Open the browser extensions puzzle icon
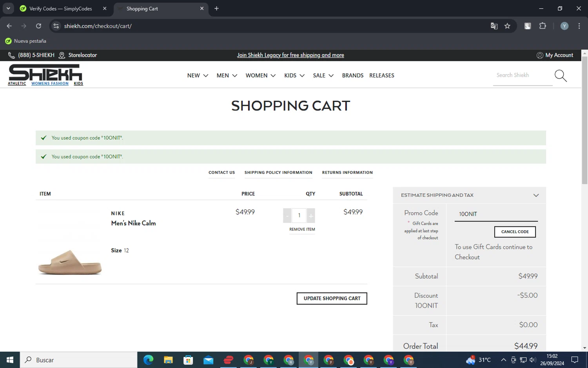 pyautogui.click(x=543, y=26)
